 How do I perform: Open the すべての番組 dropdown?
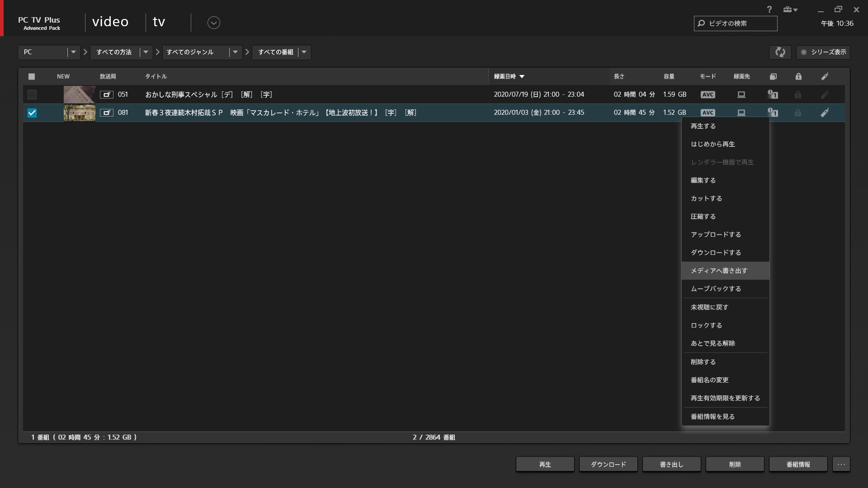(x=304, y=52)
